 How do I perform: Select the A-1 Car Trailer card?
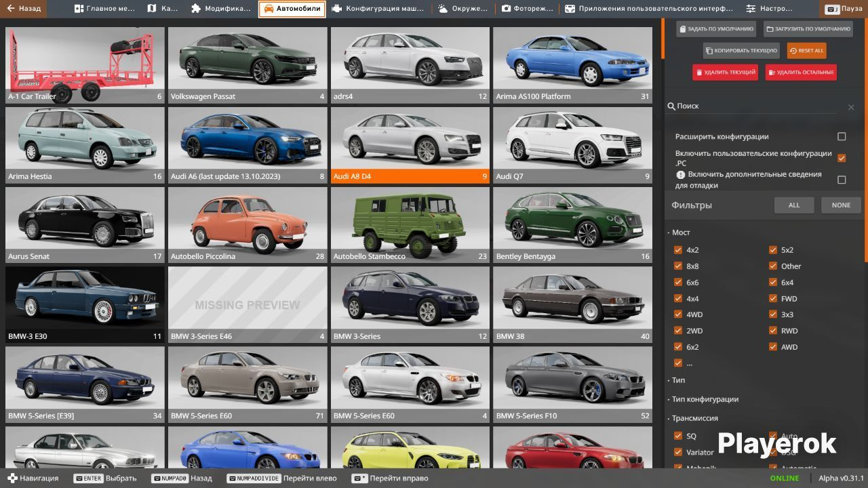85,65
